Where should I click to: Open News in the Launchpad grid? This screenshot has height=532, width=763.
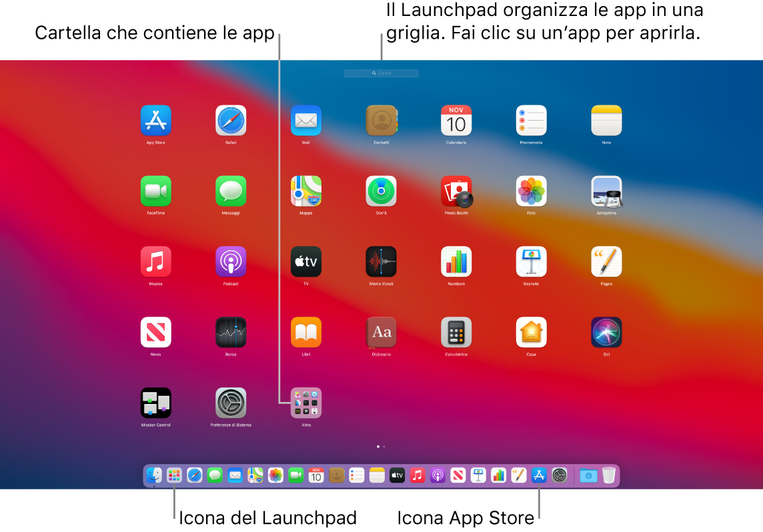pyautogui.click(x=155, y=332)
